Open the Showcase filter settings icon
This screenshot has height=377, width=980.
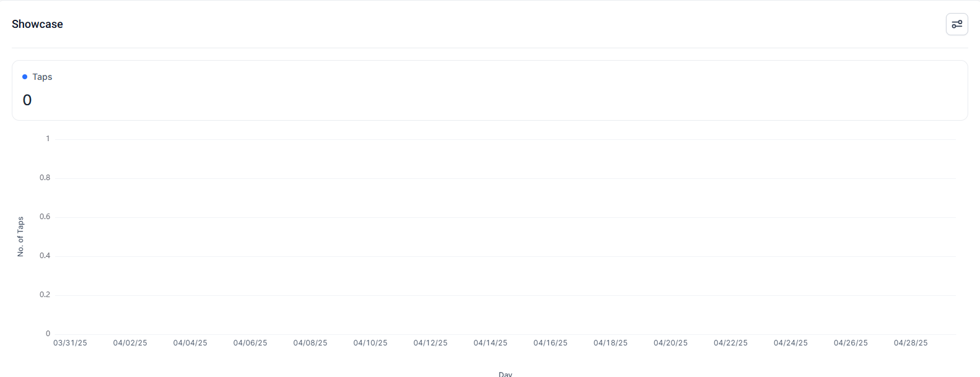(956, 24)
